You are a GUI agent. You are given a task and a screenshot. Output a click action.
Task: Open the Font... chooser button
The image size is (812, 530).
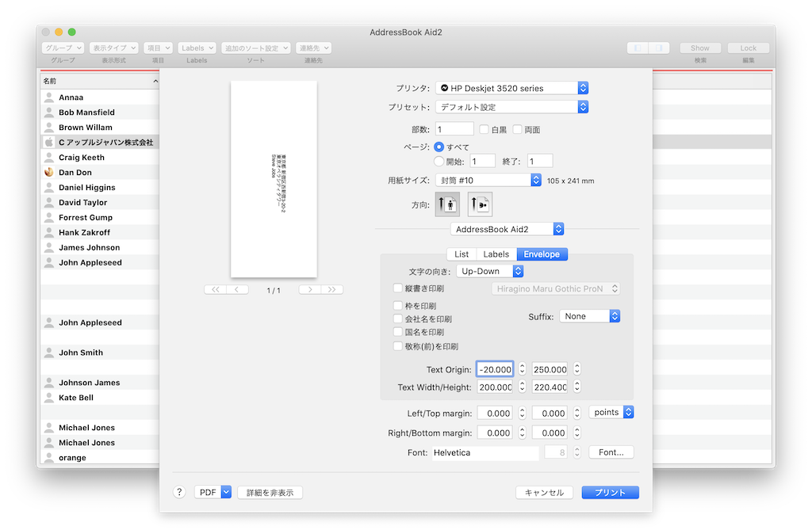tap(611, 452)
